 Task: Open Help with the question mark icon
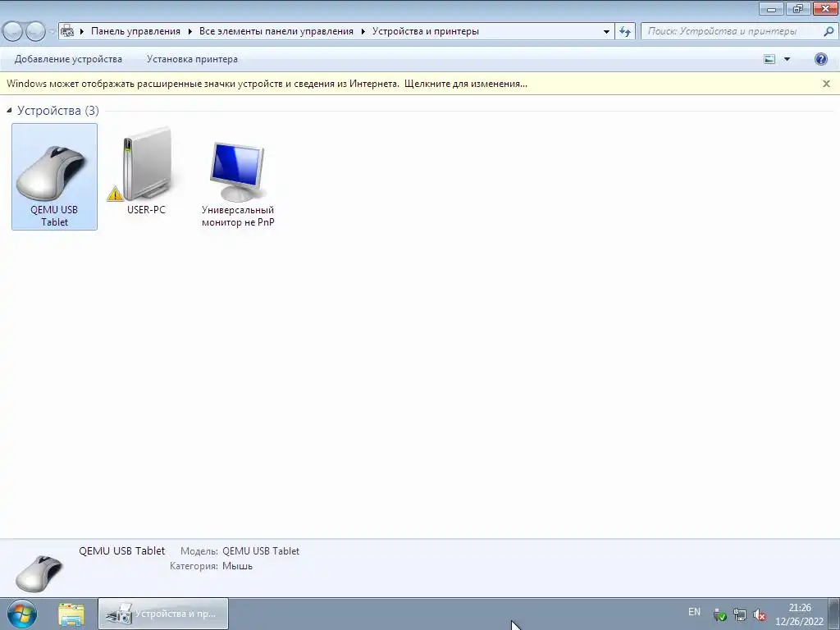coord(820,59)
